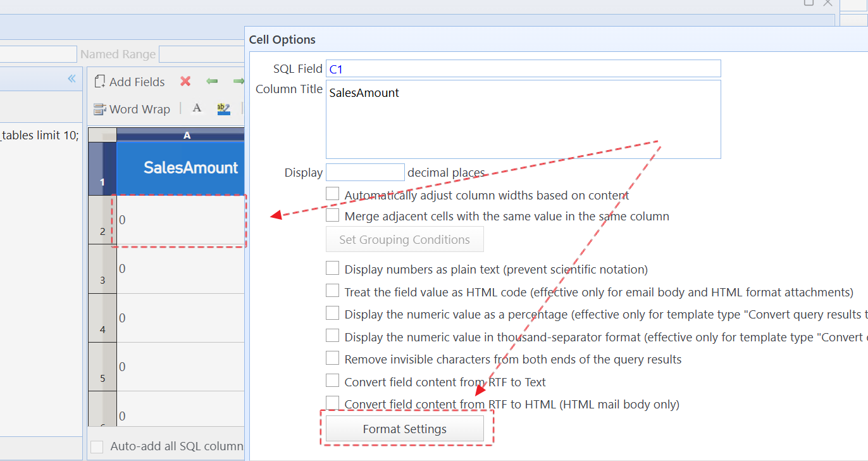Click the decimal places input box
The height and width of the screenshot is (461, 868).
click(x=365, y=172)
